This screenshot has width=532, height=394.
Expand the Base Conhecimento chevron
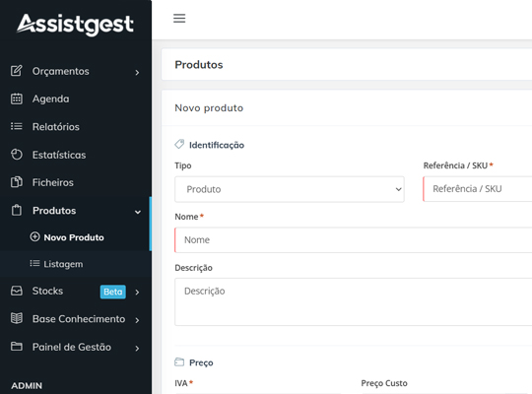(137, 320)
